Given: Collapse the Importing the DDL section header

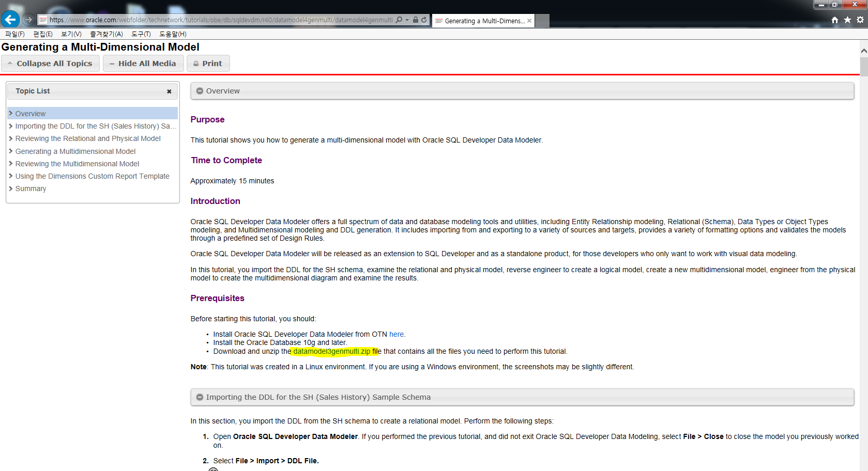Looking at the screenshot, I should tap(522, 397).
